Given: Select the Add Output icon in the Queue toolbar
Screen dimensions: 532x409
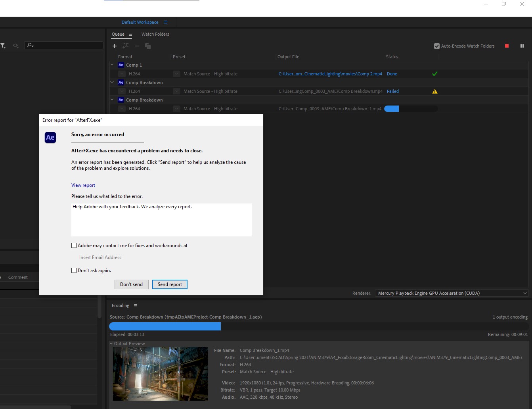Looking at the screenshot, I should (x=126, y=46).
